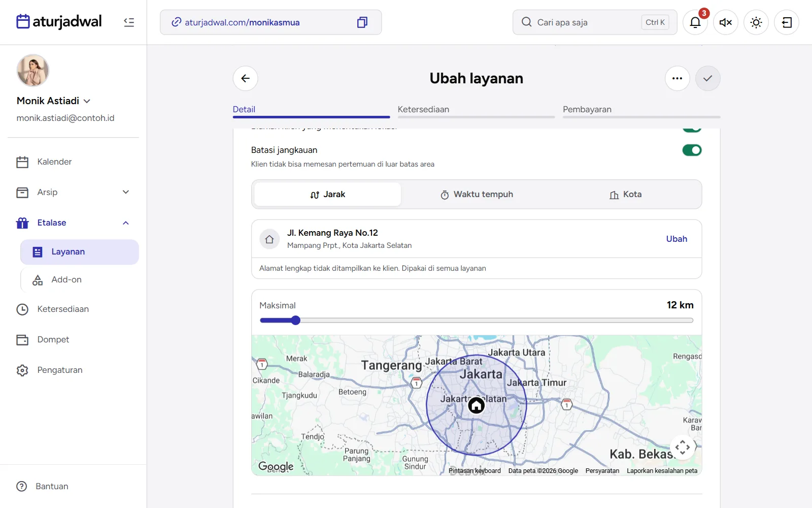812x508 pixels.
Task: Collapse the Etalase section
Action: [x=73, y=223]
